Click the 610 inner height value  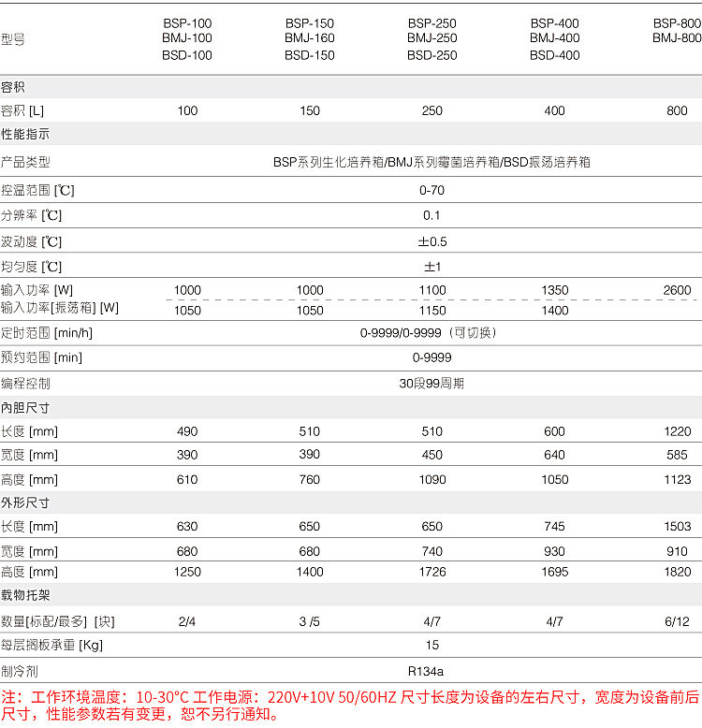(x=187, y=479)
